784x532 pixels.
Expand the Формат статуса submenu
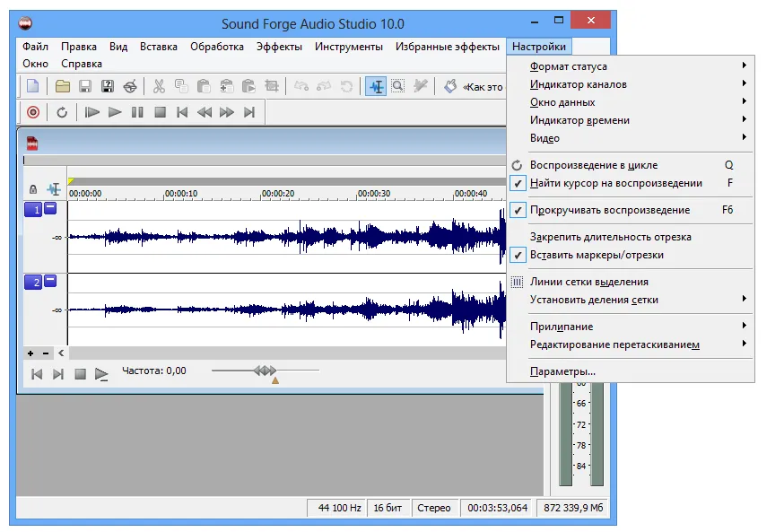click(630, 66)
